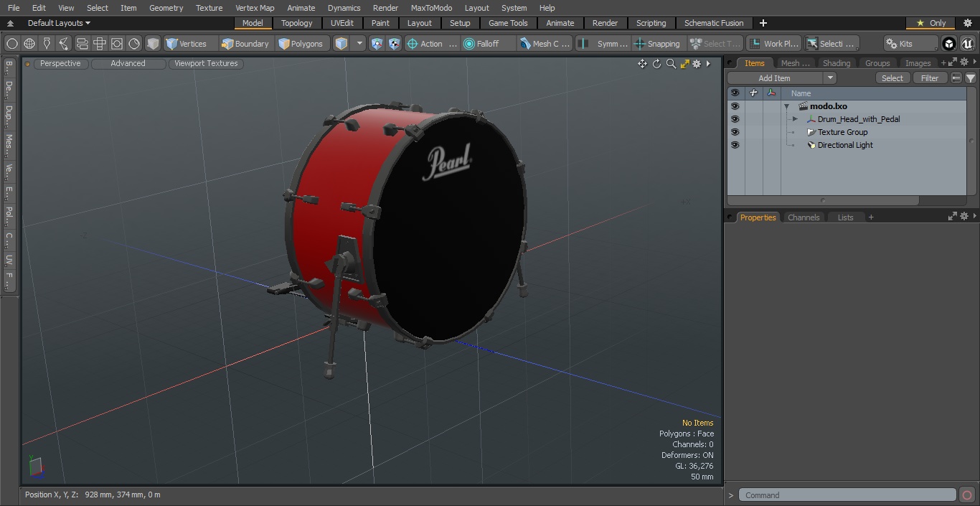Click the viewport move/pan icon
Image resolution: width=980 pixels, height=506 pixels.
pos(642,64)
